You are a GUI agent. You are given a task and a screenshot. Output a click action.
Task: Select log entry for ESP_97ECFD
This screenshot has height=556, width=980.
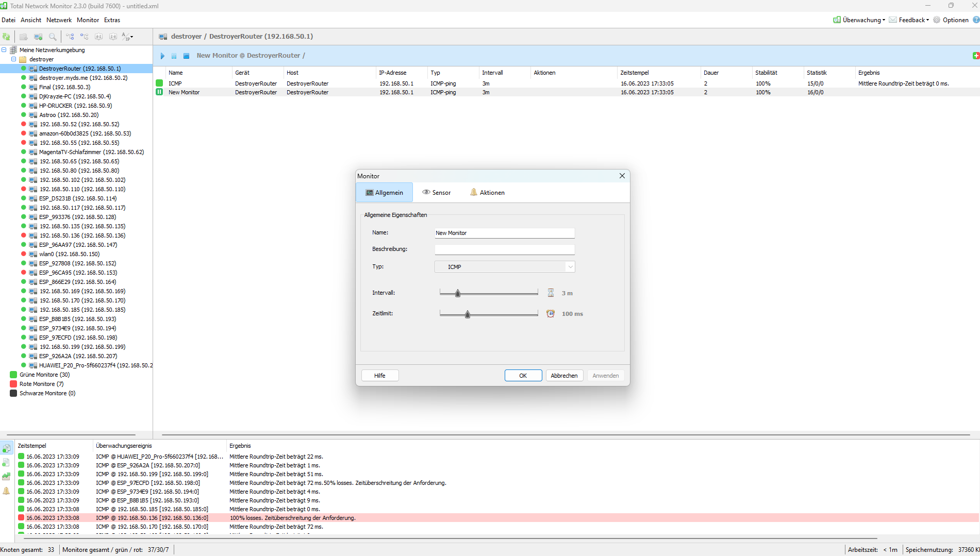click(x=497, y=483)
